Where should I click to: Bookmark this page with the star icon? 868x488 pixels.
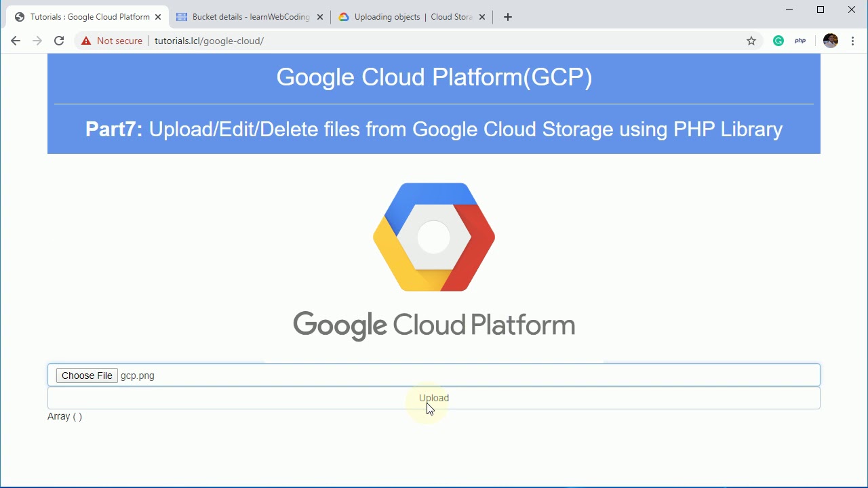point(751,41)
